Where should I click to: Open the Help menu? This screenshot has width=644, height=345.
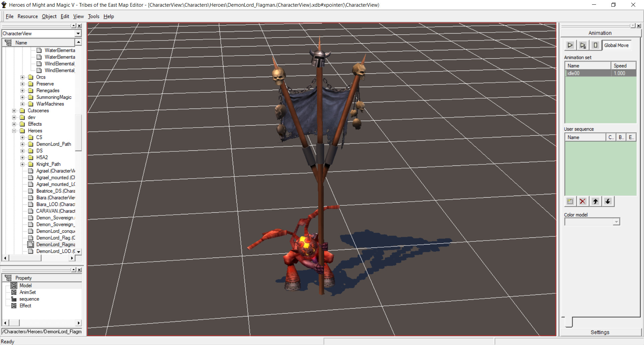coord(109,16)
